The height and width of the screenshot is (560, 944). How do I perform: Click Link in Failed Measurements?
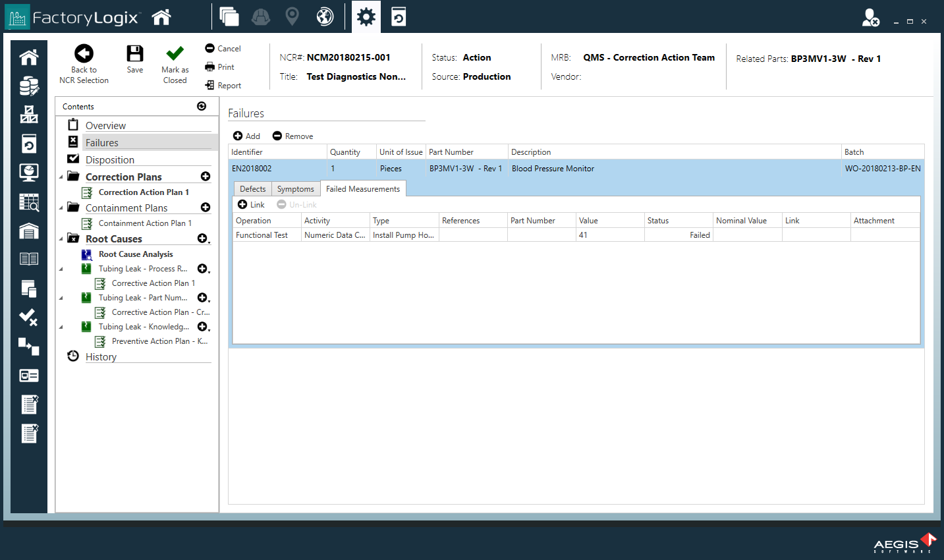coord(251,205)
